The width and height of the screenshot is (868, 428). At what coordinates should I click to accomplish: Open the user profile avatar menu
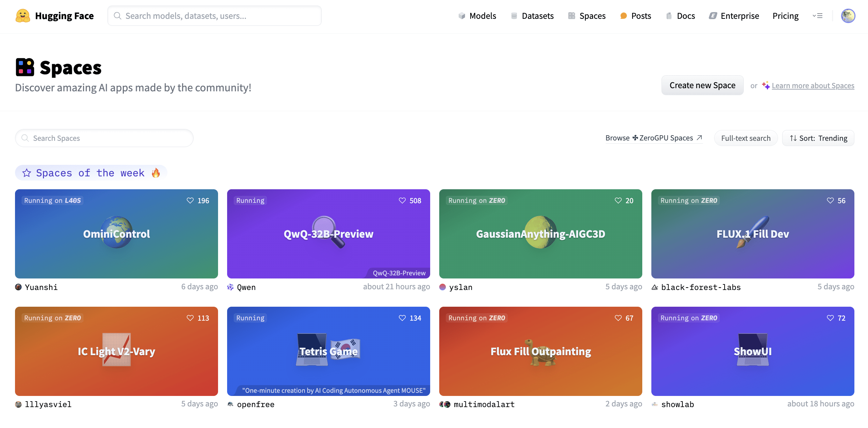848,16
